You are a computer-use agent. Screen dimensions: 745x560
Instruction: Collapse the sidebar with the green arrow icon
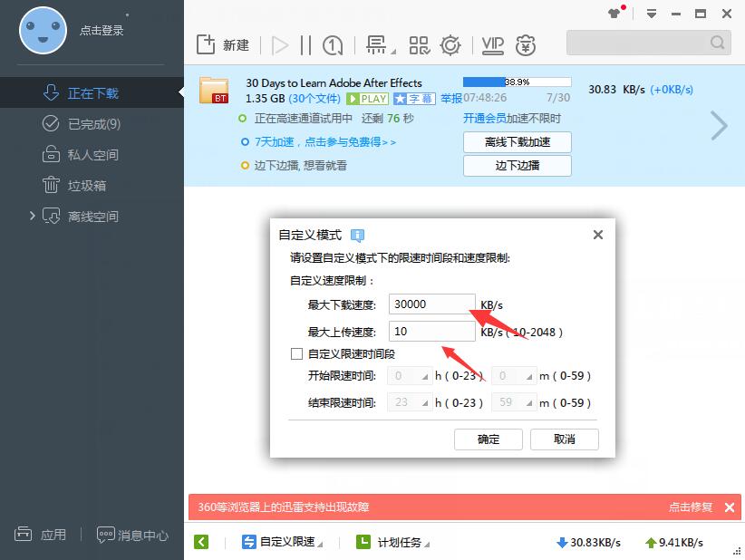click(201, 542)
